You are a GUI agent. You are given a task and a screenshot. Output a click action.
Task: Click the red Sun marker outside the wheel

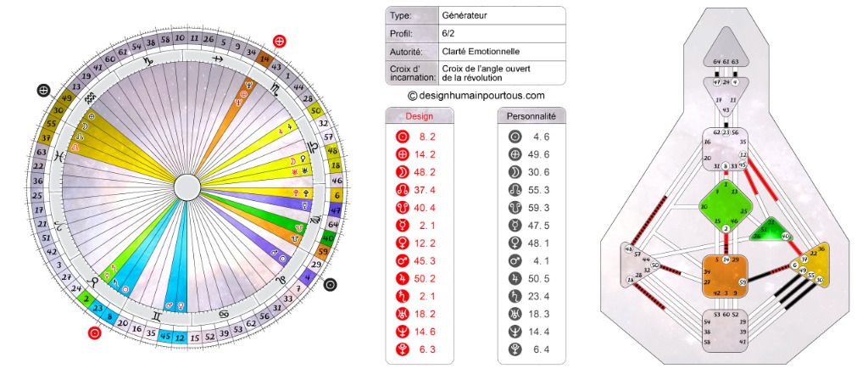tap(94, 333)
